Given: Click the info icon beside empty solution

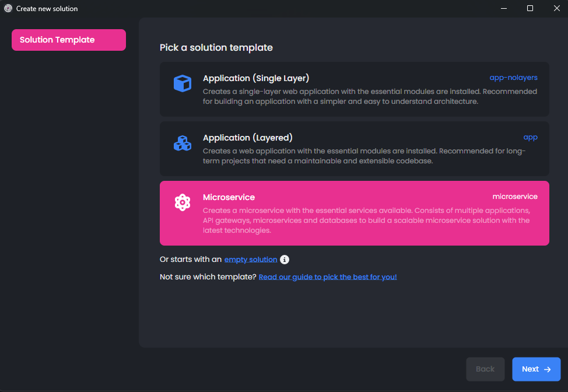Looking at the screenshot, I should coord(285,260).
